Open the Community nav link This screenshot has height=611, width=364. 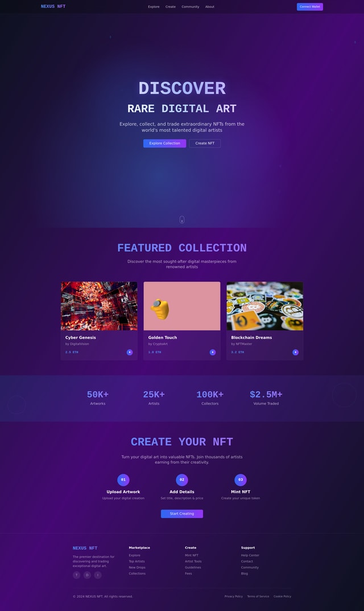tap(191, 7)
